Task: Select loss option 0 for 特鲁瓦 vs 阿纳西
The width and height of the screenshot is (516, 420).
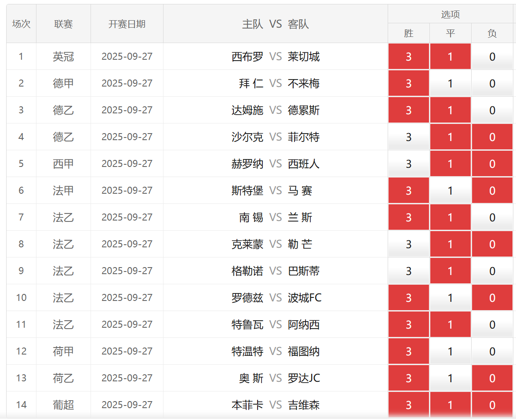Action: (x=492, y=325)
